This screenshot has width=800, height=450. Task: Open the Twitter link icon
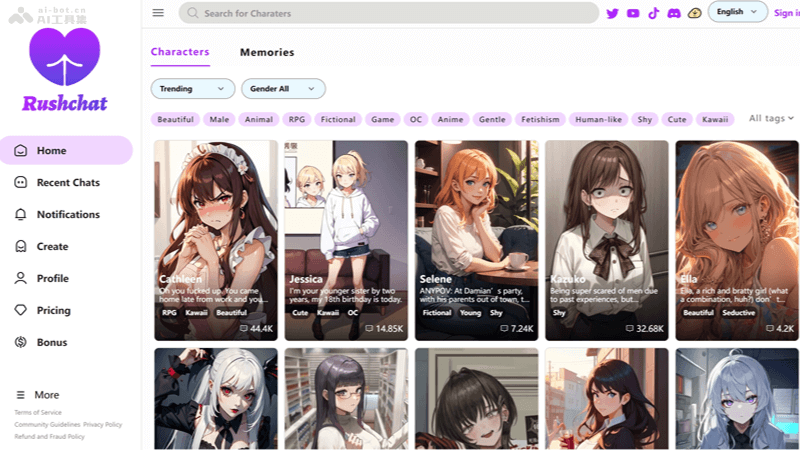pos(613,13)
